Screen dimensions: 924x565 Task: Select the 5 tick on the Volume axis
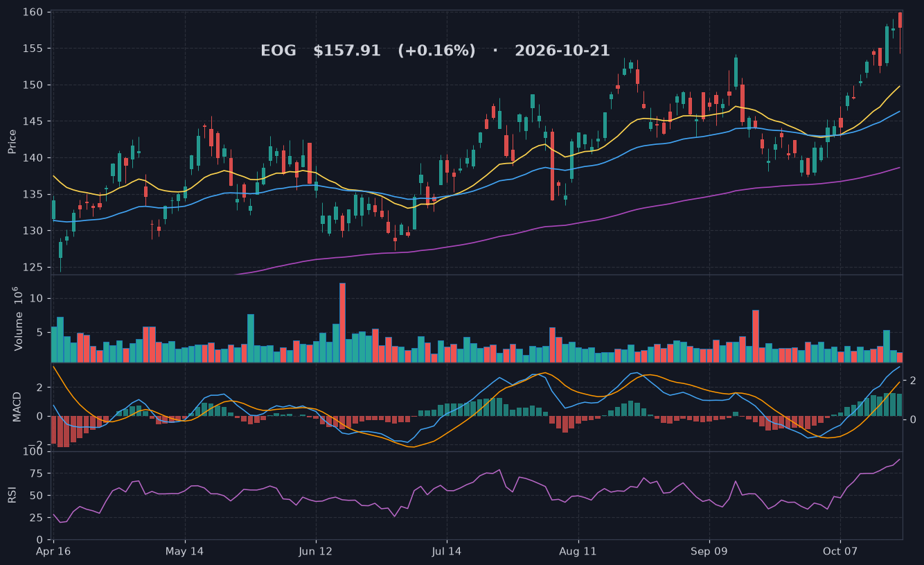coord(39,333)
